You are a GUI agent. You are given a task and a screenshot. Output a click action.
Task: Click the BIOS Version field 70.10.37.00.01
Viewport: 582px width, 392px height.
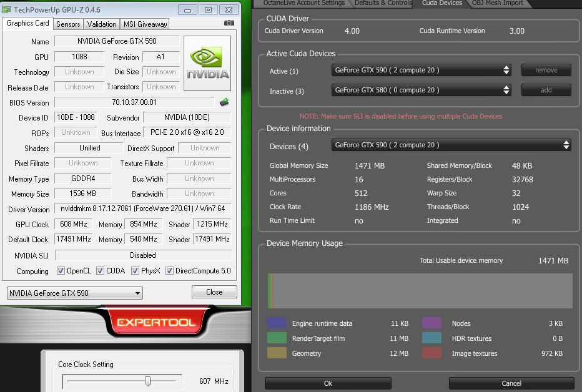tap(134, 102)
